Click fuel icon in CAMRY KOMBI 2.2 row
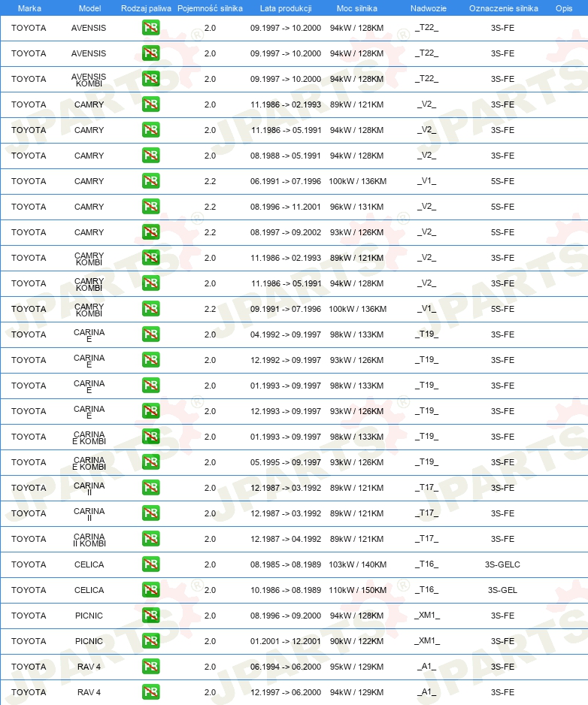Screen dimensions: 588x705 pyautogui.click(x=150, y=309)
